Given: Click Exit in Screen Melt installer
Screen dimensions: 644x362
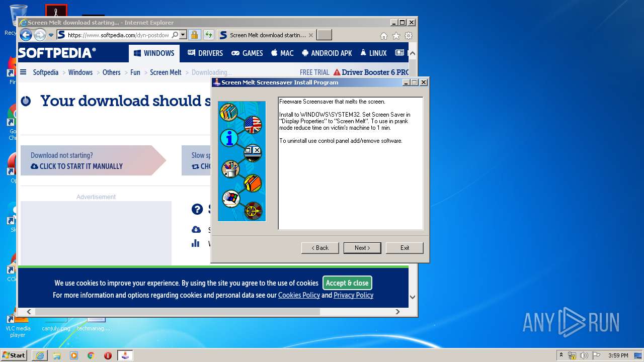Looking at the screenshot, I should (405, 248).
